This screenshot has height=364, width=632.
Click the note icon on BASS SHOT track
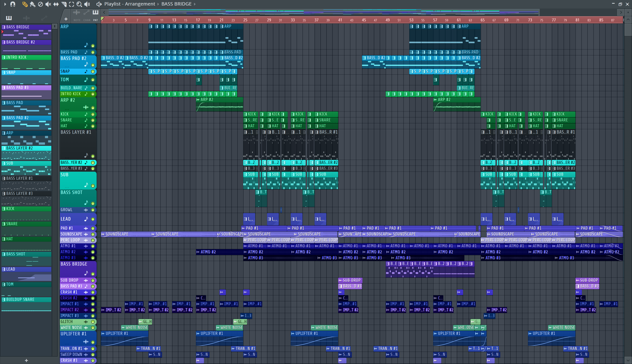pos(86,202)
